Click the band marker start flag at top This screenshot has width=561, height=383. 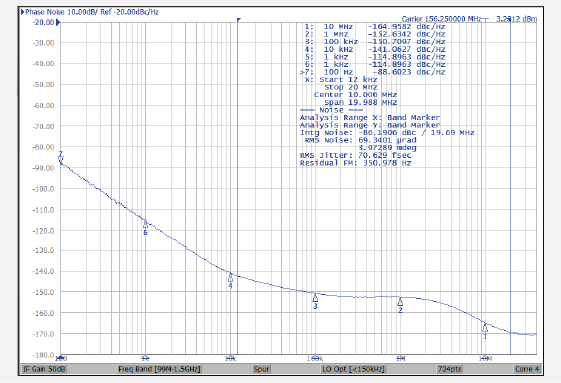point(239,20)
